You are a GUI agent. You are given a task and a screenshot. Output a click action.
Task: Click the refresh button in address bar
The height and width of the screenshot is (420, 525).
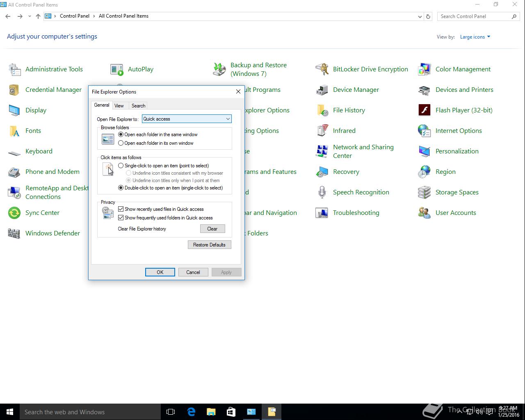tap(428, 16)
